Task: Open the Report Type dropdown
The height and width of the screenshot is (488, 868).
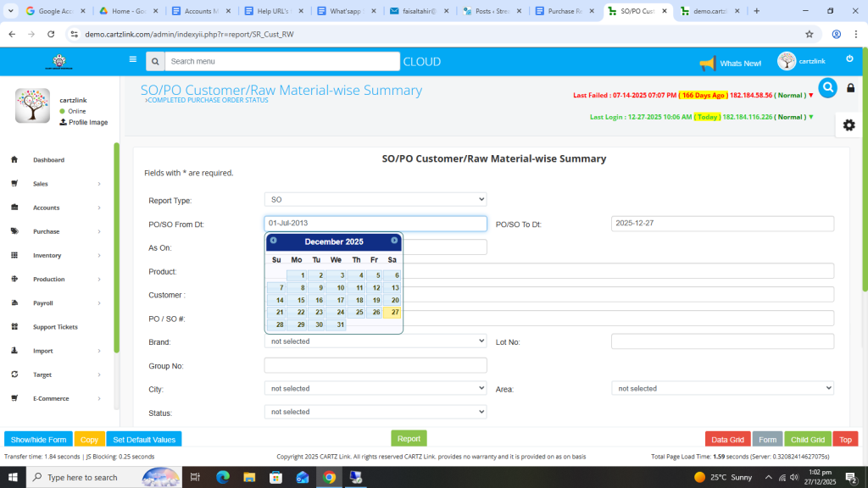Action: (375, 200)
